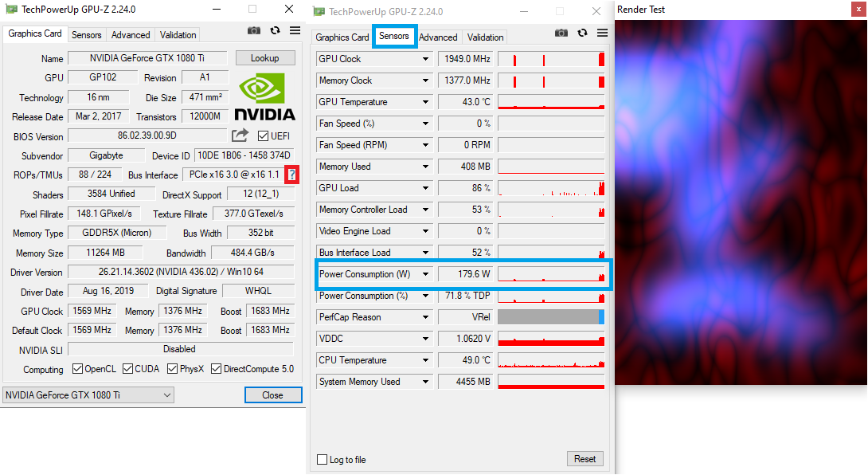Open the Bus Interface Load dropdown
The height and width of the screenshot is (475, 868).
tap(425, 253)
